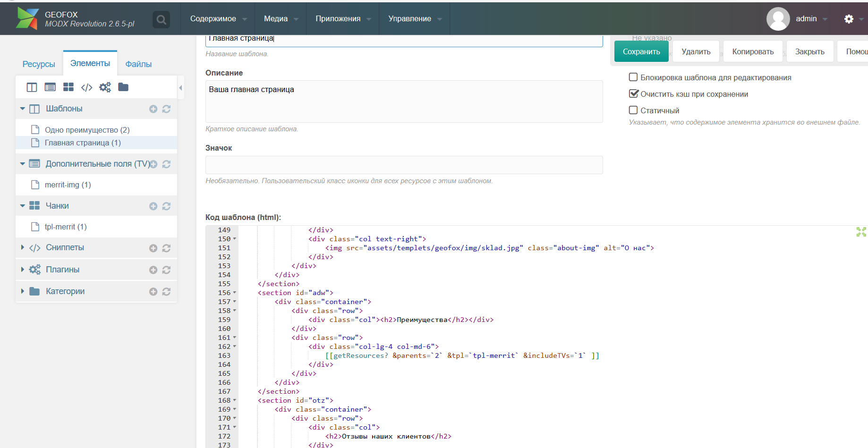Open the settings gear menu
868x448 pixels.
(849, 19)
